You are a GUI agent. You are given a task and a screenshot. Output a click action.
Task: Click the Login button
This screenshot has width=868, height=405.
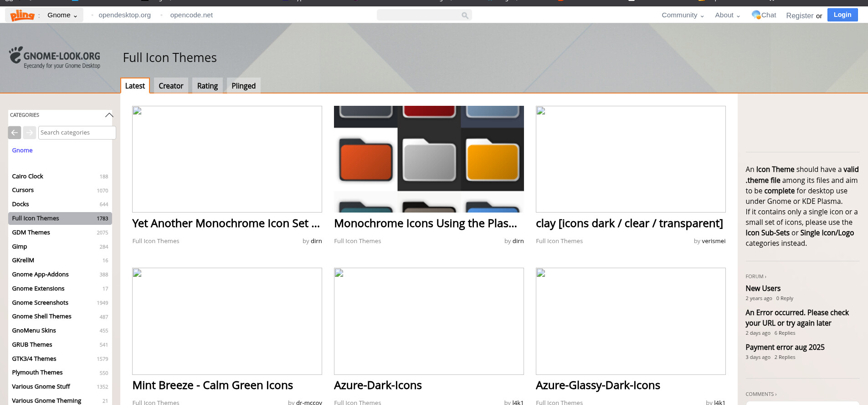coord(842,15)
